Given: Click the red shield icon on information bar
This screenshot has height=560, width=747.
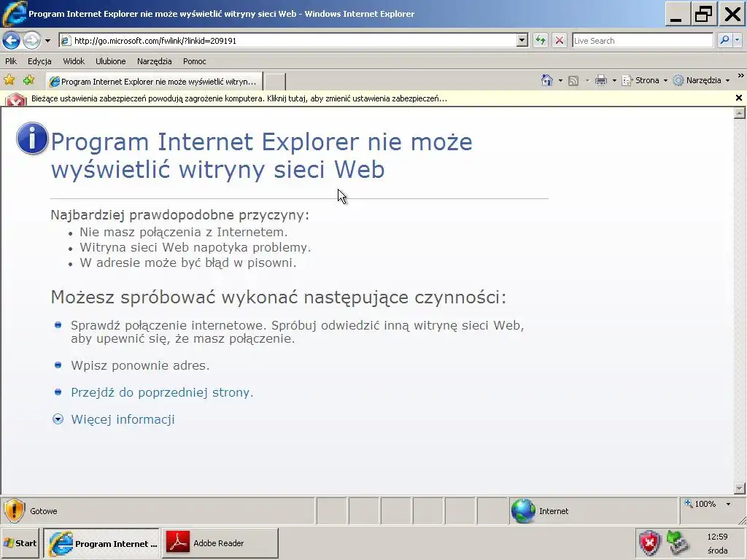Looking at the screenshot, I should [16, 99].
